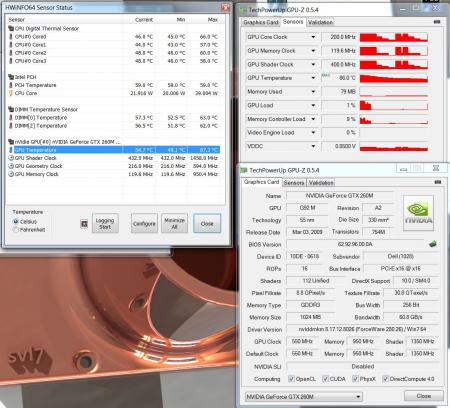Click the BIOS save chip icon
Image resolution: width=450 pixels, height=408 pixels.
click(x=433, y=244)
